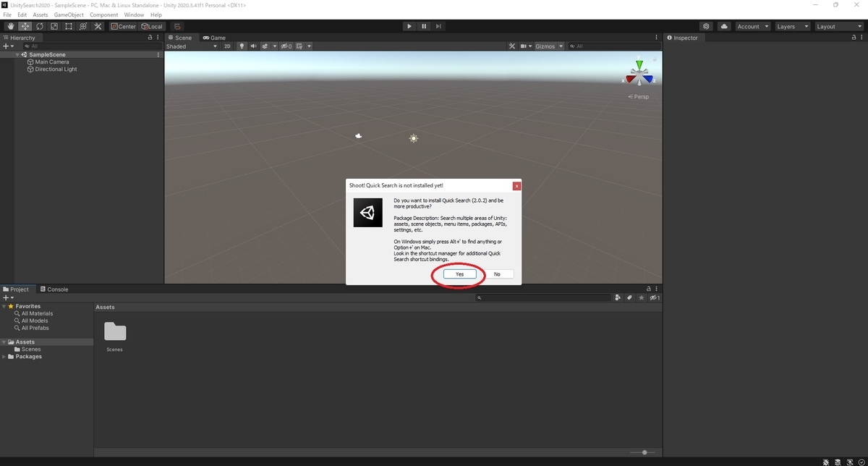This screenshot has height=466, width=868.
Task: Select the Scale tool
Action: click(54, 26)
